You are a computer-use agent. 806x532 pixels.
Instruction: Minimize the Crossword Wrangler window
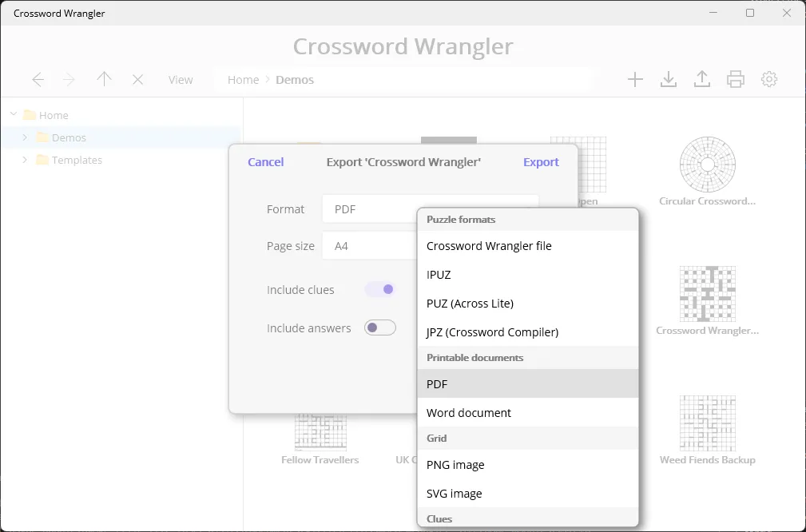point(713,13)
